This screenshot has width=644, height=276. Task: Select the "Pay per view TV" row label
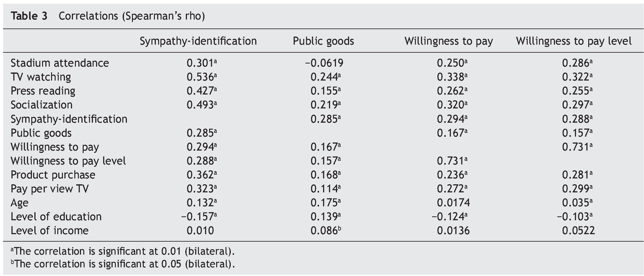(x=50, y=189)
